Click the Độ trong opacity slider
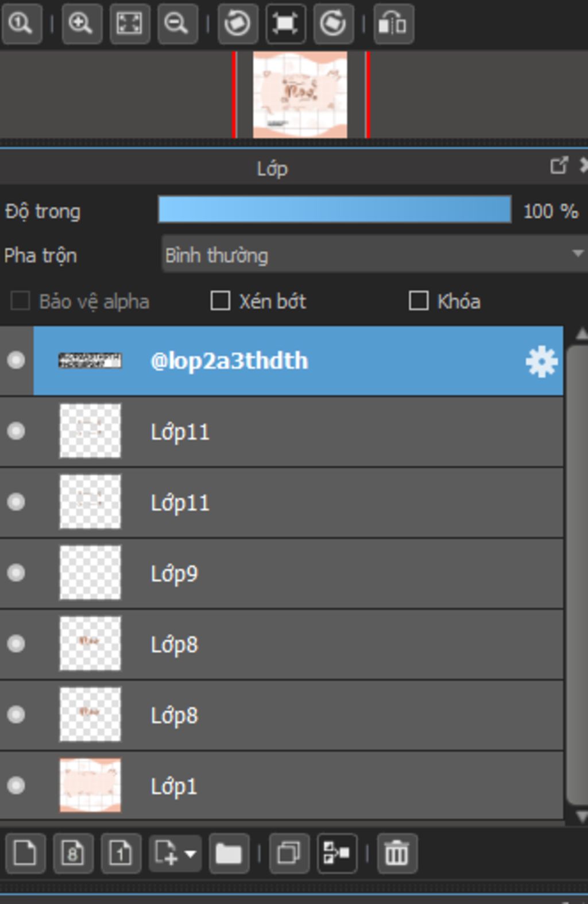Image resolution: width=588 pixels, height=904 pixels. click(x=334, y=210)
